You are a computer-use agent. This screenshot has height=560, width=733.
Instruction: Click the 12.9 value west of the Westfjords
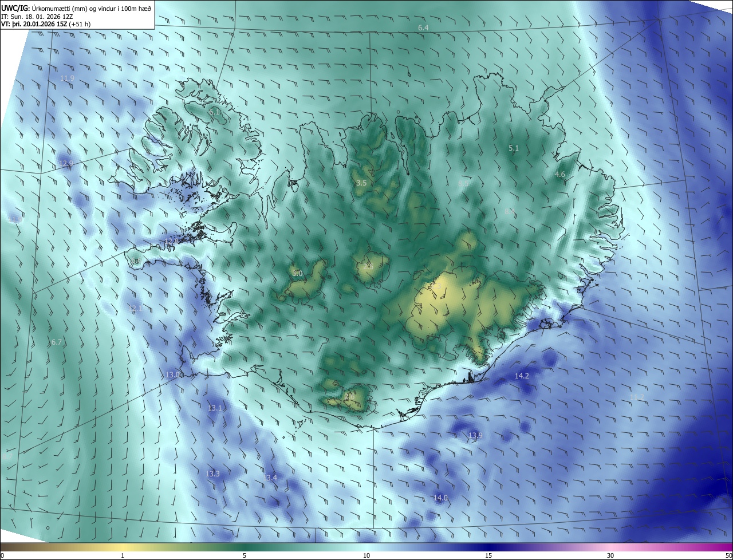(x=66, y=163)
